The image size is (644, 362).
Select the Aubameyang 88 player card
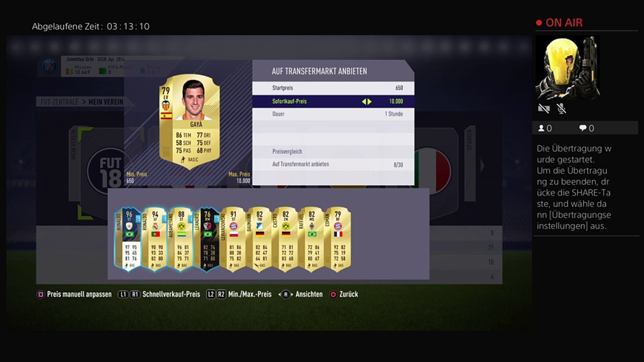tap(181, 239)
